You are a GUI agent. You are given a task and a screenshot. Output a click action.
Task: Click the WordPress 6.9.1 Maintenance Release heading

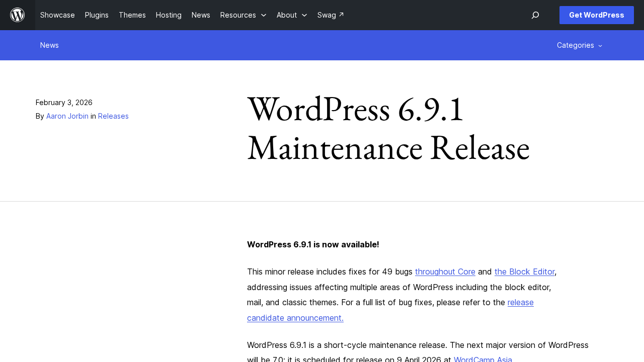click(388, 128)
